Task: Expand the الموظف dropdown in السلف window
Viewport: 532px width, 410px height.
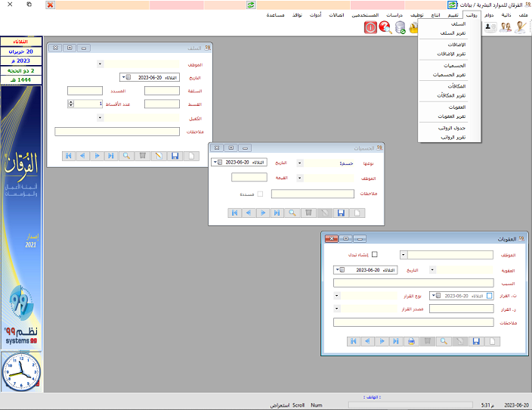Action: [x=100, y=64]
